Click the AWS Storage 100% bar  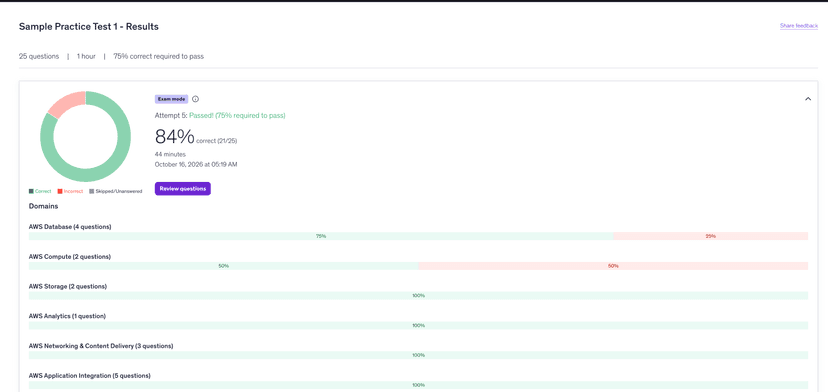[x=418, y=295]
